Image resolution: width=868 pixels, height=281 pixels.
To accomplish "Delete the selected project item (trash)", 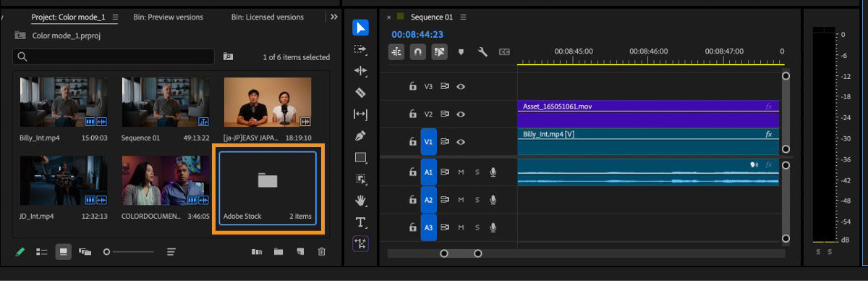I will [322, 252].
